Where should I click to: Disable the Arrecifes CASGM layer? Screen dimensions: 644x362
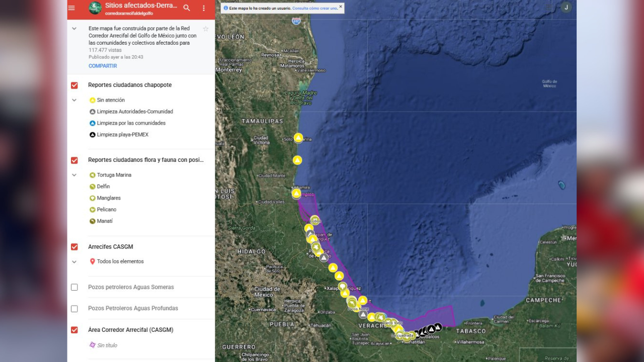click(74, 247)
